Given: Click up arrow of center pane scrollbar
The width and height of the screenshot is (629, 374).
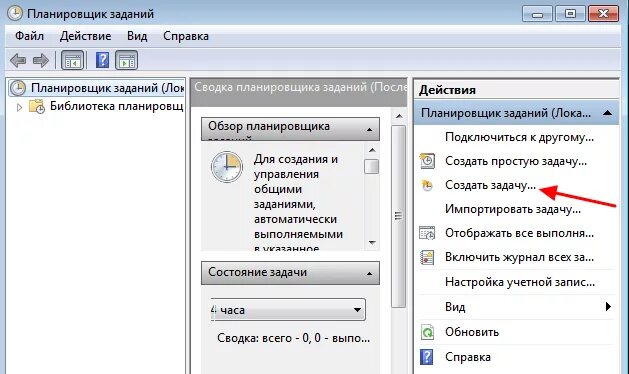Looking at the screenshot, I should pos(399,116).
